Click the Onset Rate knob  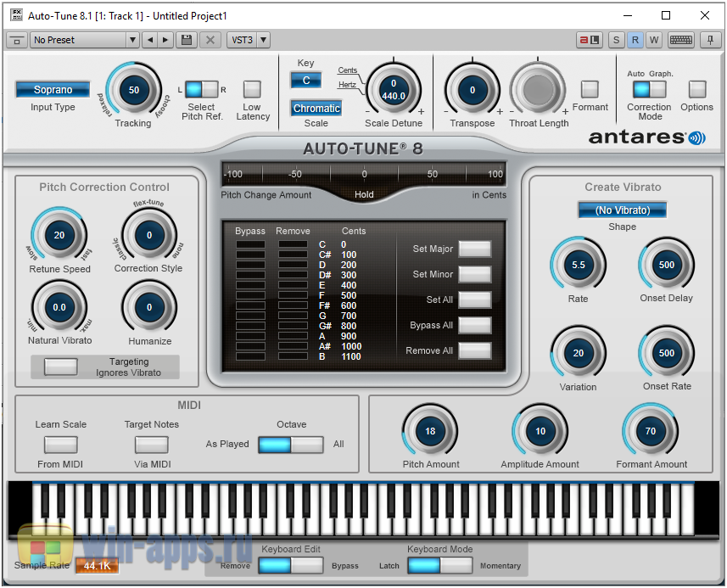pos(667,353)
